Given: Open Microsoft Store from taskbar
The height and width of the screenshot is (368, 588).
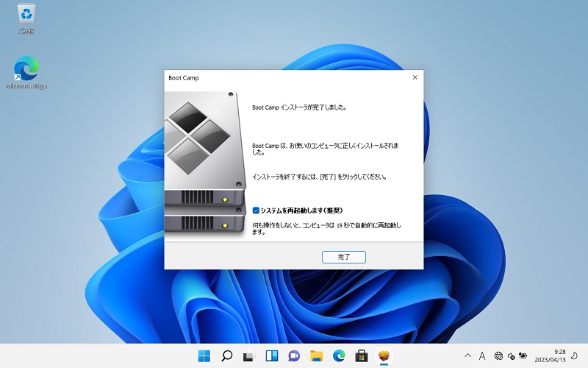Looking at the screenshot, I should [362, 355].
